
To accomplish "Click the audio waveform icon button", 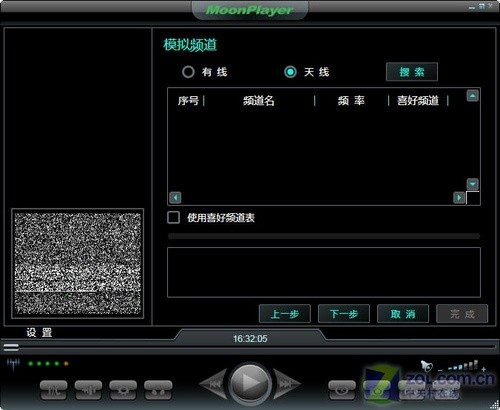I will 88,390.
